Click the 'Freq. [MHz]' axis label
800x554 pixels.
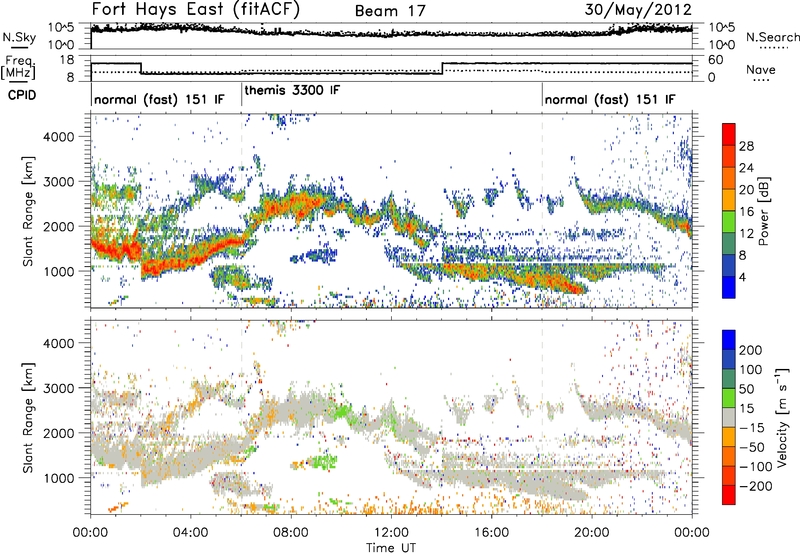[19, 67]
